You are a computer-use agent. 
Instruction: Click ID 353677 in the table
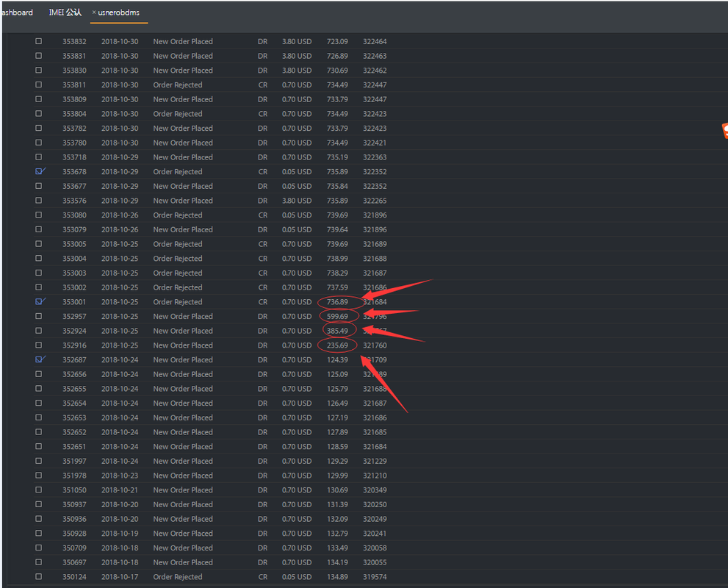coord(74,186)
